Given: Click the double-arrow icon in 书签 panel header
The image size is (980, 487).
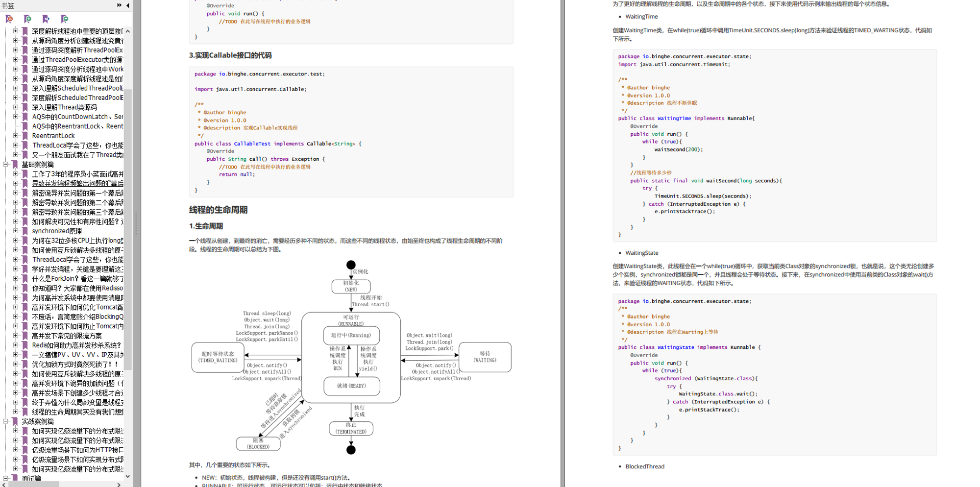Looking at the screenshot, I should (120, 5).
